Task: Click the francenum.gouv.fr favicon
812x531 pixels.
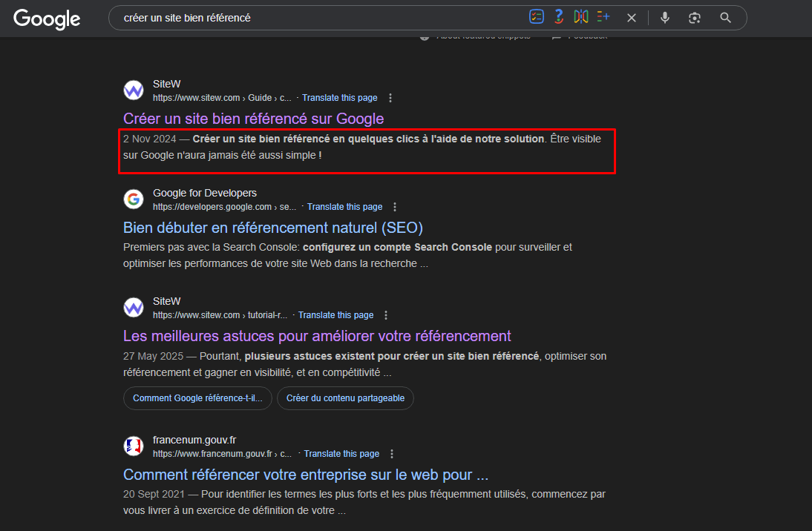Action: (134, 446)
